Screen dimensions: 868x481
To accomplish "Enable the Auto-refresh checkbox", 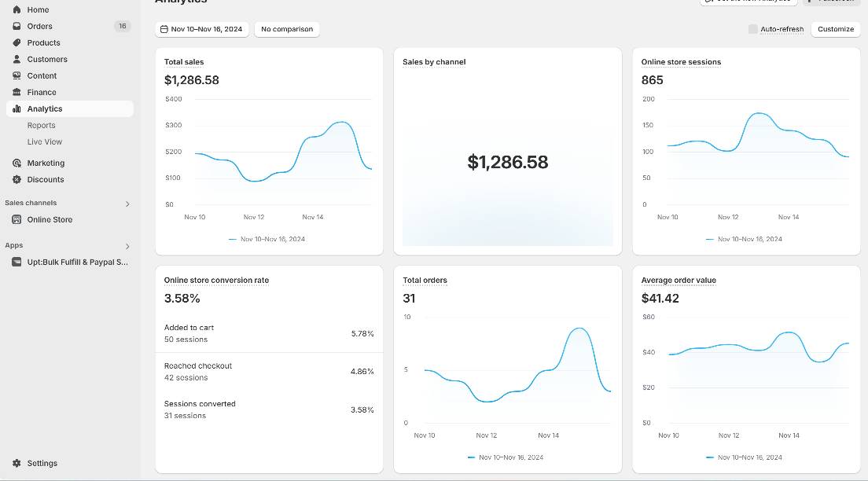I will [x=752, y=29].
